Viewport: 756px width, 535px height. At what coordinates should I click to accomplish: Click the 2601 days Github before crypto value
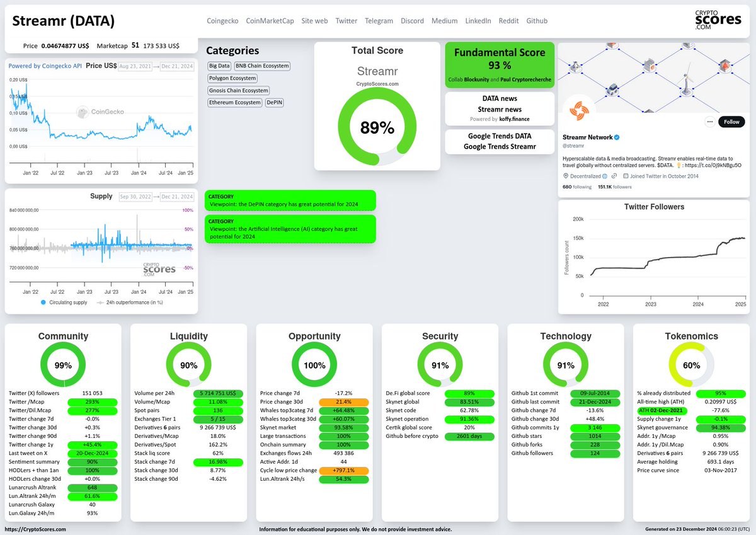click(469, 436)
